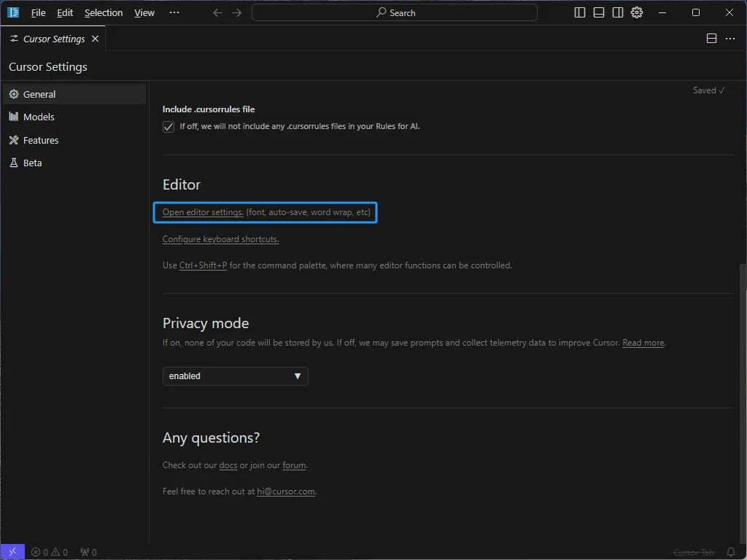Screen dimensions: 747x560
Task: Toggle the primary sidebar layout icon
Action: [x=580, y=13]
